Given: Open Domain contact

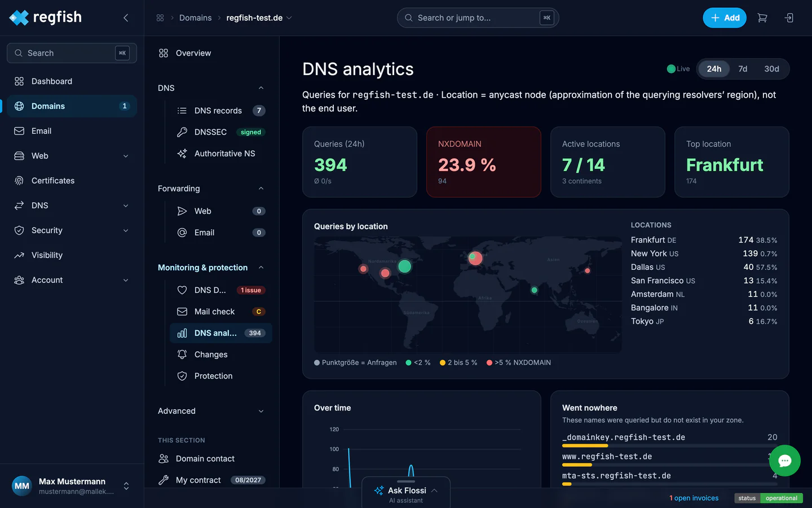Looking at the screenshot, I should tap(211, 458).
